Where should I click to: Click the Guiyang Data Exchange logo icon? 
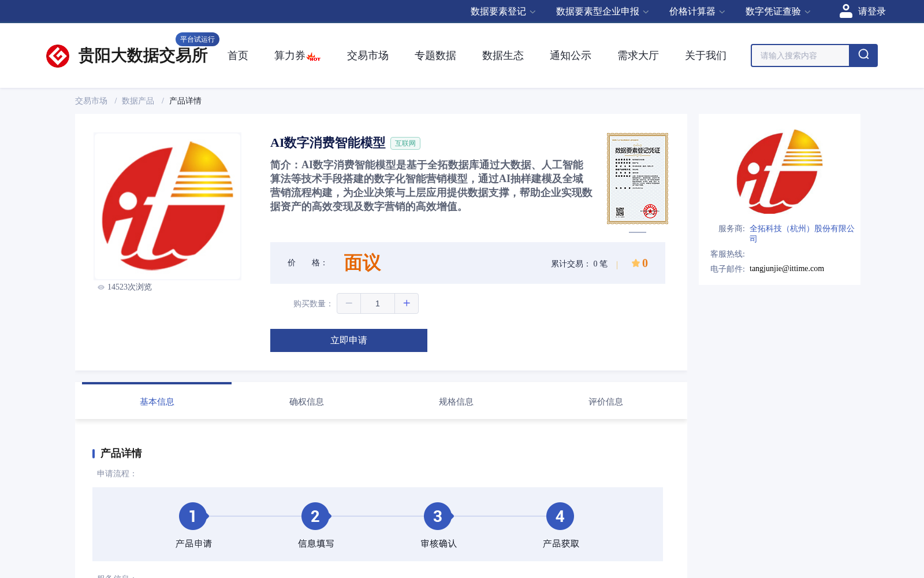pos(58,56)
